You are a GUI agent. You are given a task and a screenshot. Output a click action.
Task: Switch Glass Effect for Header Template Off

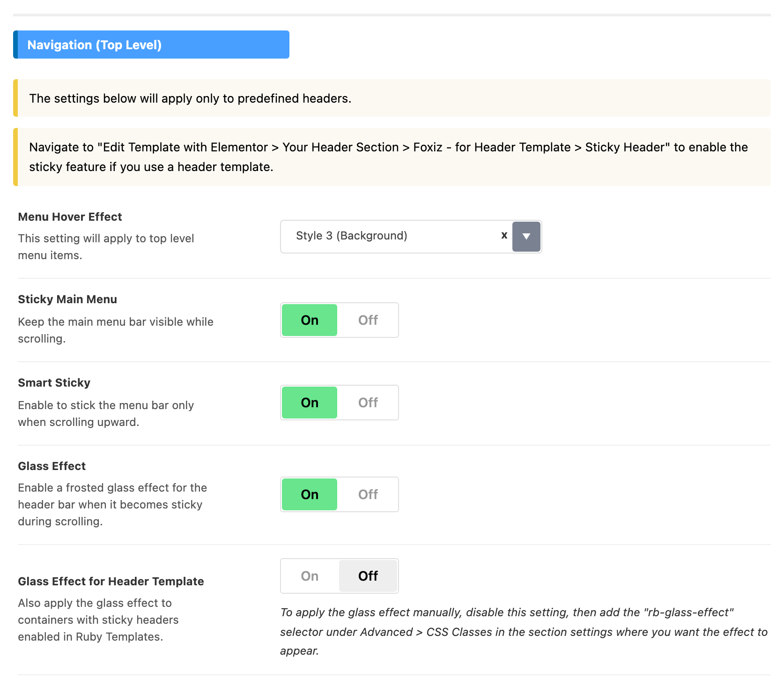pos(368,576)
